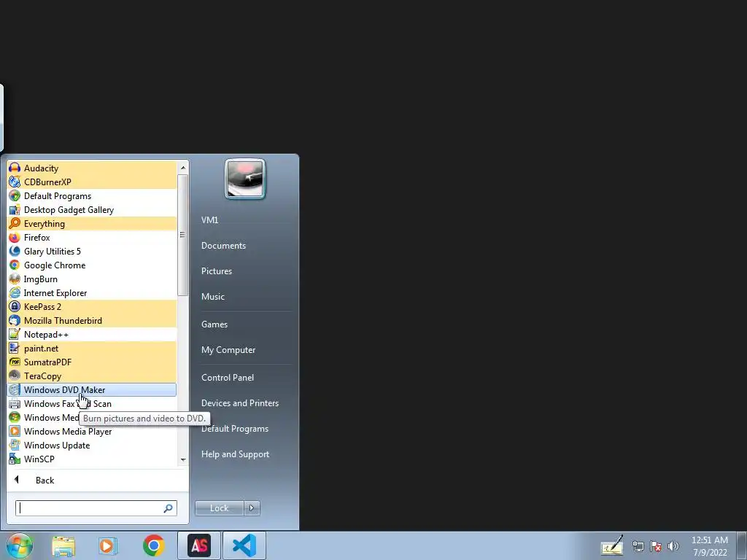Click the Windows Media Player icon in list
747x560 pixels.
click(x=15, y=431)
